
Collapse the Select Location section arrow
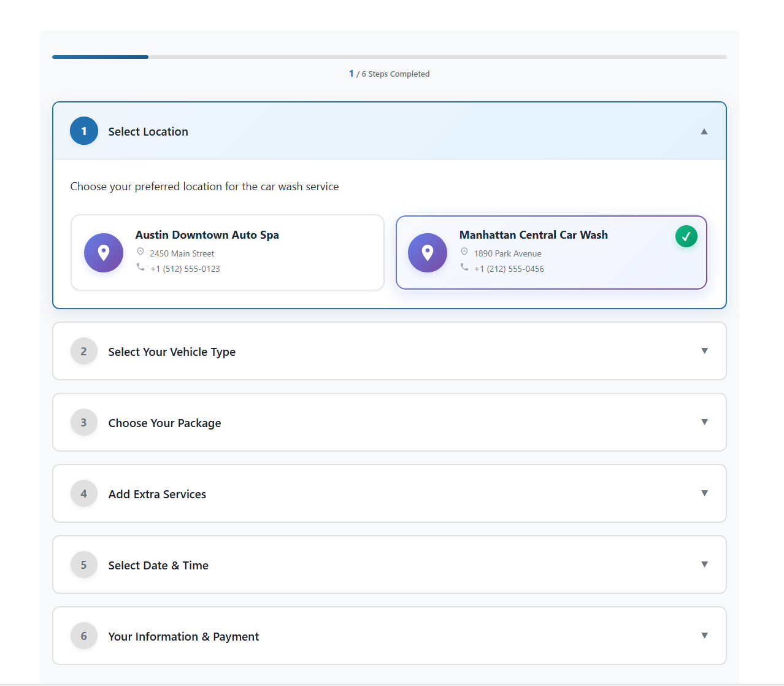pos(704,131)
